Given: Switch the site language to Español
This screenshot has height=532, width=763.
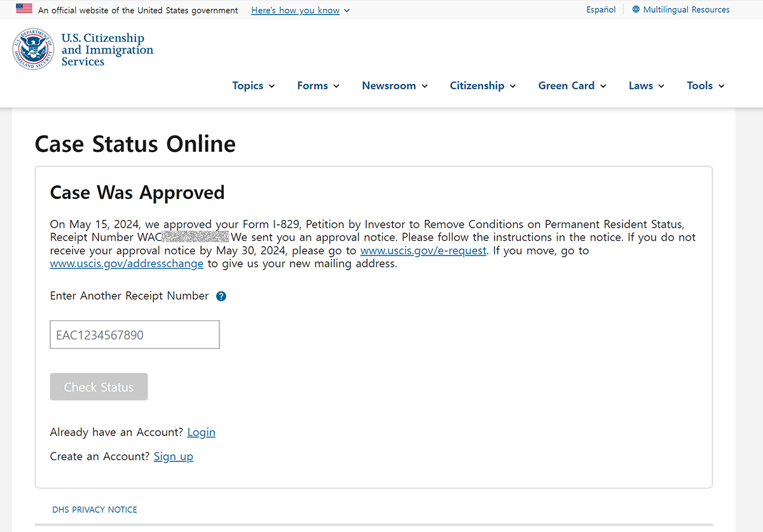Looking at the screenshot, I should tap(601, 10).
